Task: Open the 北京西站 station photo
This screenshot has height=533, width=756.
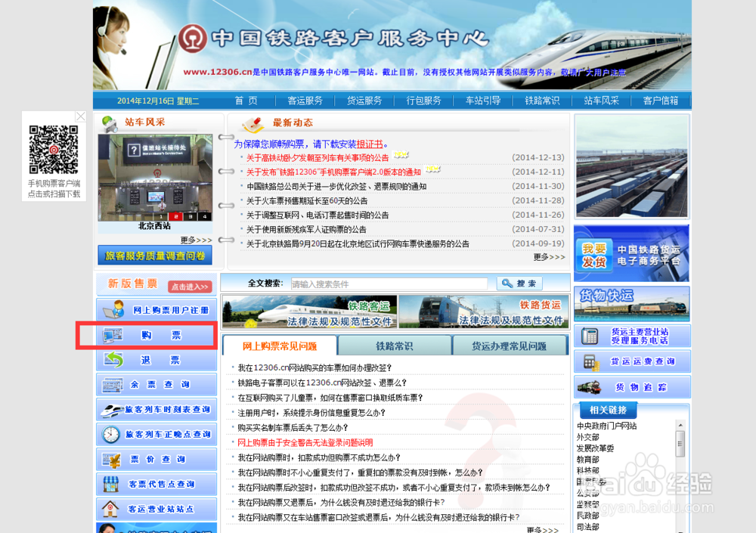Action: click(155, 178)
